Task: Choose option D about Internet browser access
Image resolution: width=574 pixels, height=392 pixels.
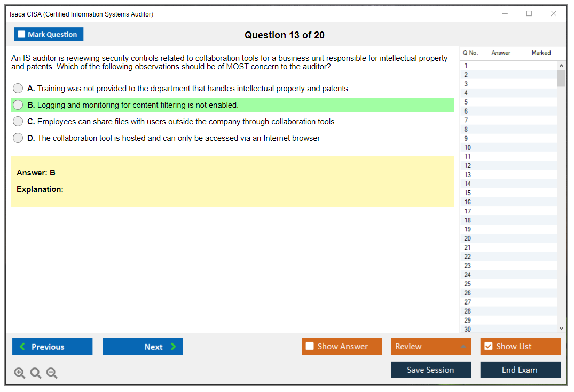Action: point(18,138)
